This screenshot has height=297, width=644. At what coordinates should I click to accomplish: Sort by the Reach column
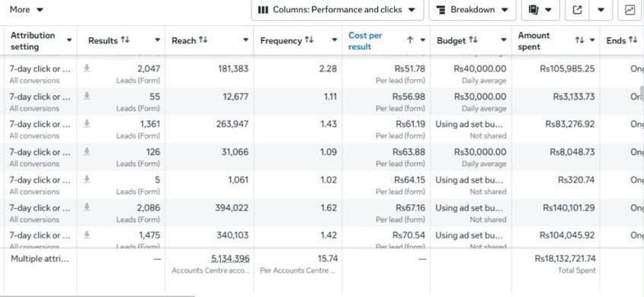point(189,40)
